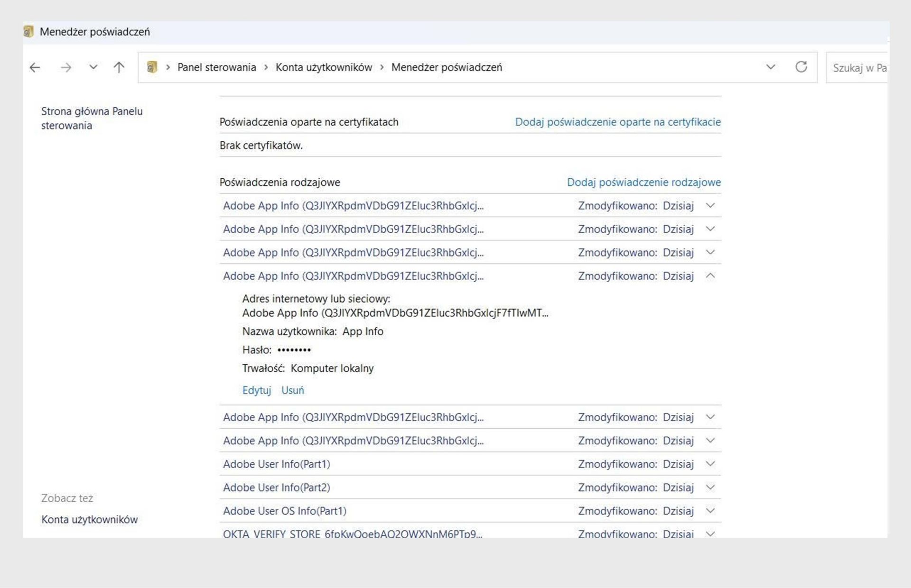The width and height of the screenshot is (911, 588).
Task: Open the recent locations dropdown chevron
Action: tap(93, 67)
